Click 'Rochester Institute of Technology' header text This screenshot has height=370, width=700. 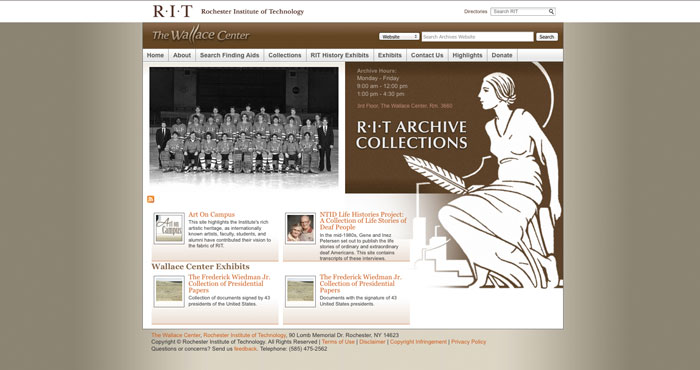[x=252, y=12]
